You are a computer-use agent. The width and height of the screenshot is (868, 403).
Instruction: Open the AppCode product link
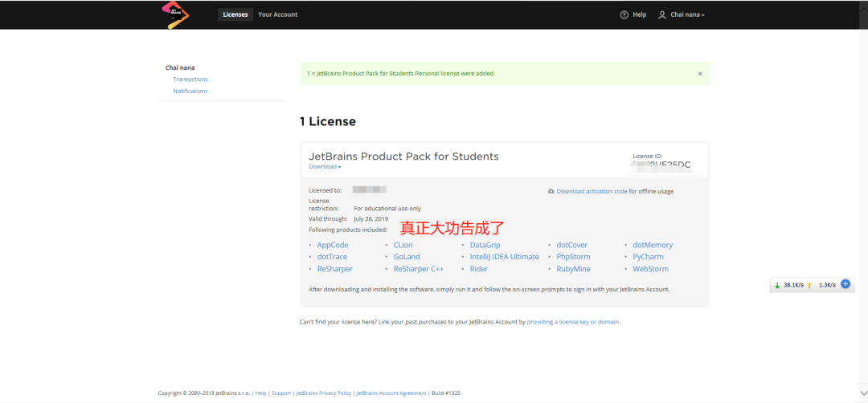(333, 245)
